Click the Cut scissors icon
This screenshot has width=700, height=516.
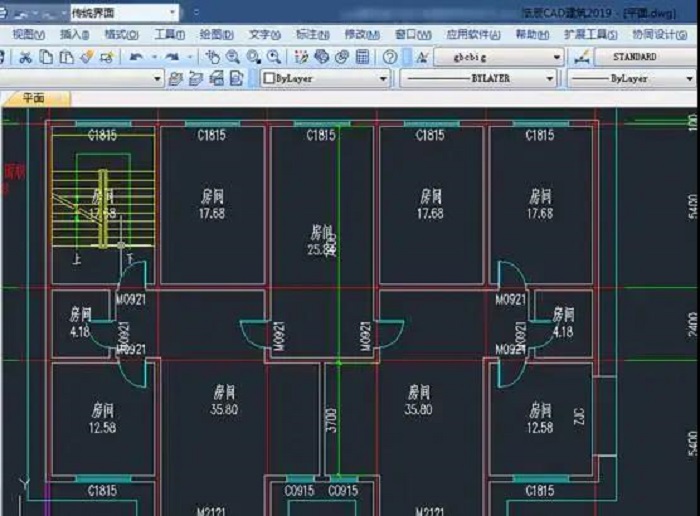pyautogui.click(x=26, y=58)
